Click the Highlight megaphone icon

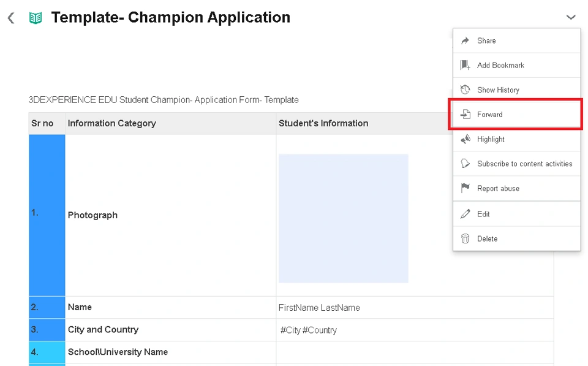click(466, 139)
